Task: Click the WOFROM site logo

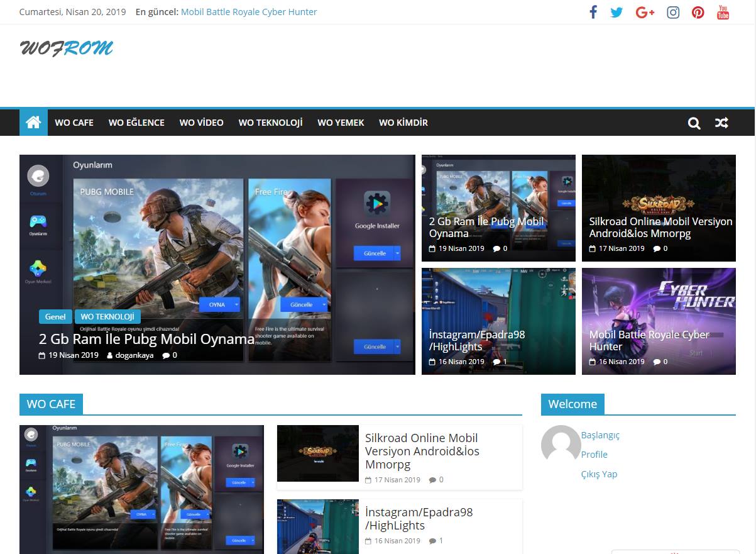Action: 67,48
